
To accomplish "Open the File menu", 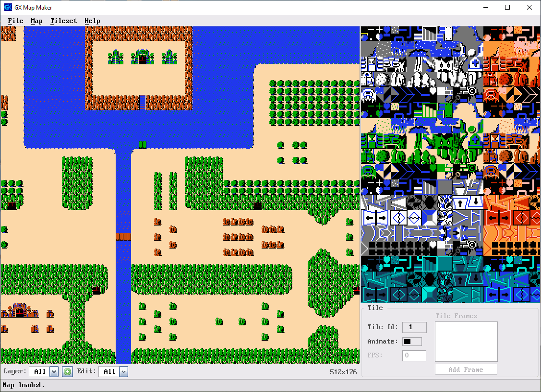I will coord(15,21).
